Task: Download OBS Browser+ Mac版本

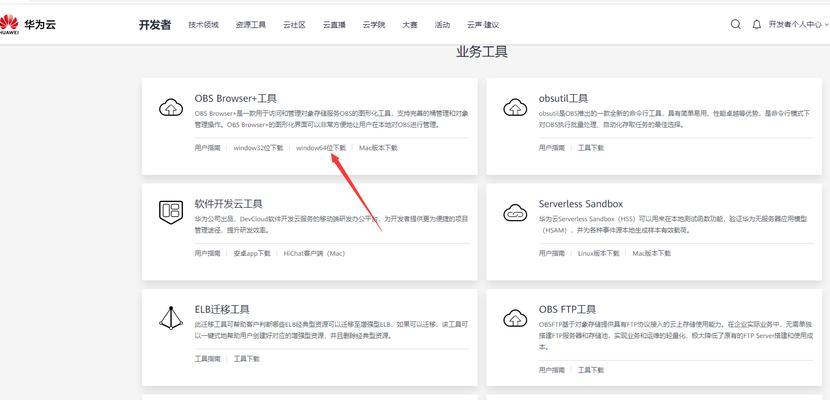Action: (x=378, y=148)
